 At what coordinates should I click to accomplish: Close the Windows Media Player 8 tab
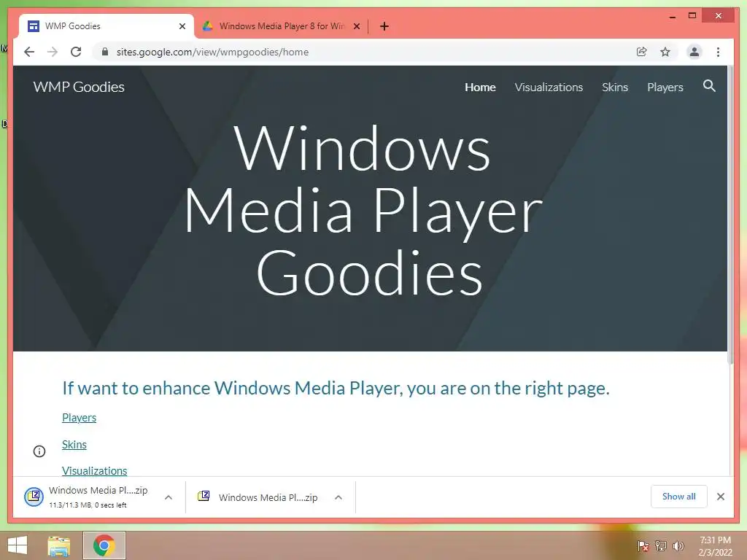(x=356, y=26)
